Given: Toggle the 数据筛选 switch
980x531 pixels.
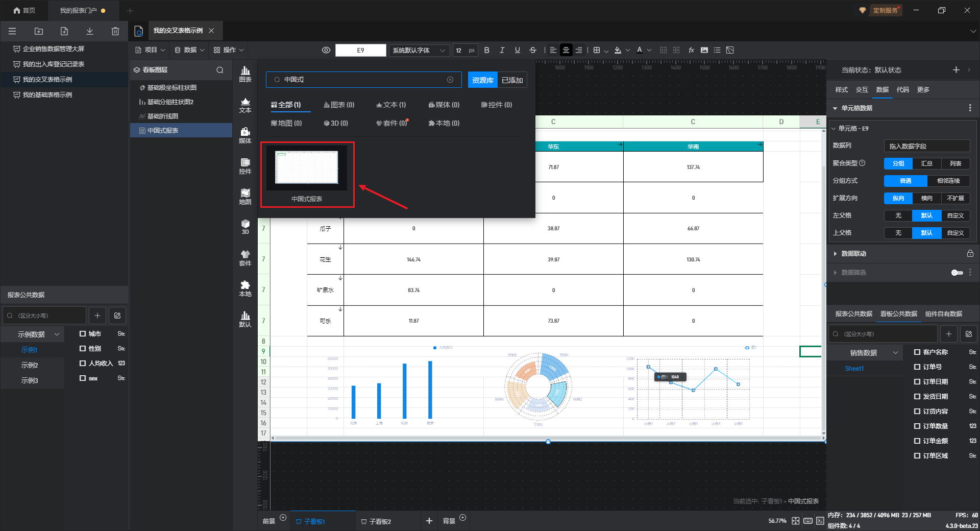Looking at the screenshot, I should (957, 273).
